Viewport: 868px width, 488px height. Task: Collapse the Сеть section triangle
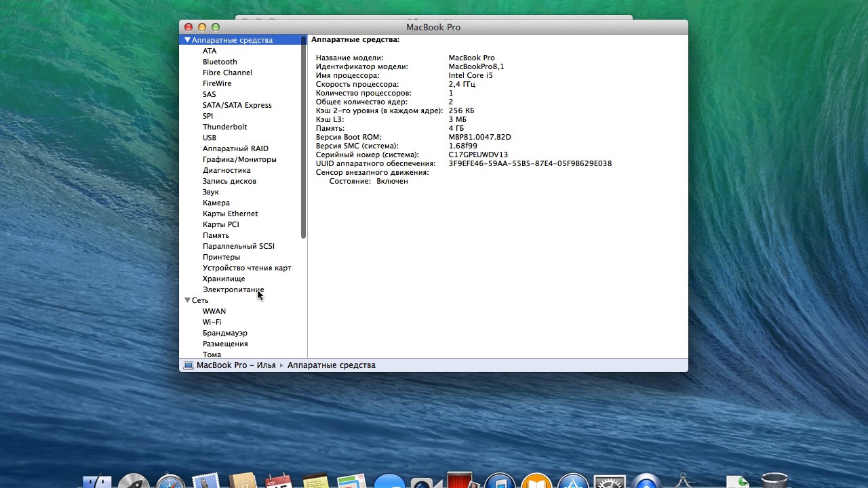click(x=187, y=300)
